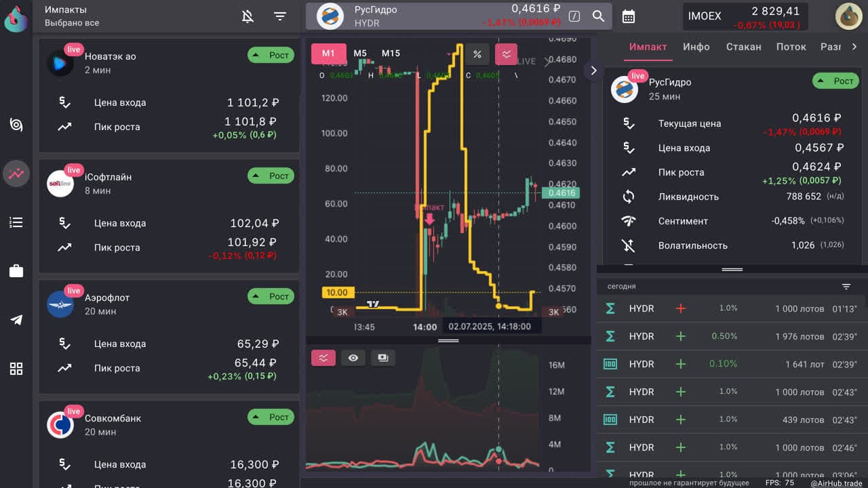868x488 pixels.
Task: Click the Волатильность icon
Action: 629,245
